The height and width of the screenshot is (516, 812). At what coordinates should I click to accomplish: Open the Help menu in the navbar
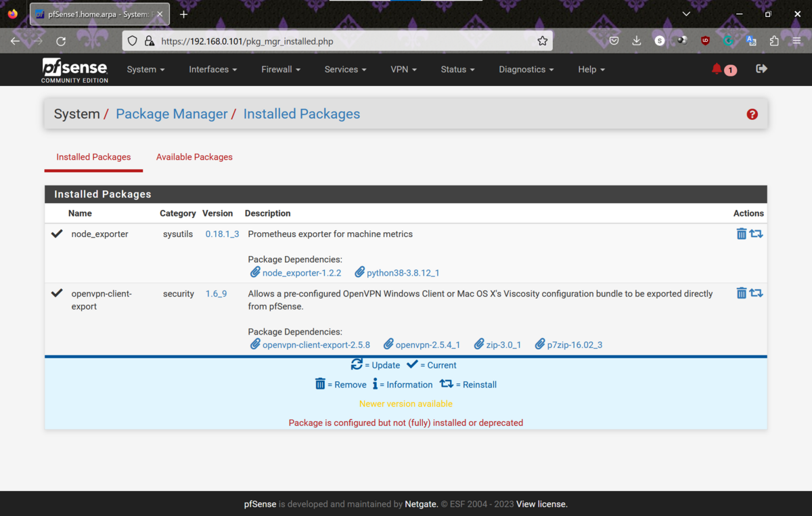coord(590,69)
